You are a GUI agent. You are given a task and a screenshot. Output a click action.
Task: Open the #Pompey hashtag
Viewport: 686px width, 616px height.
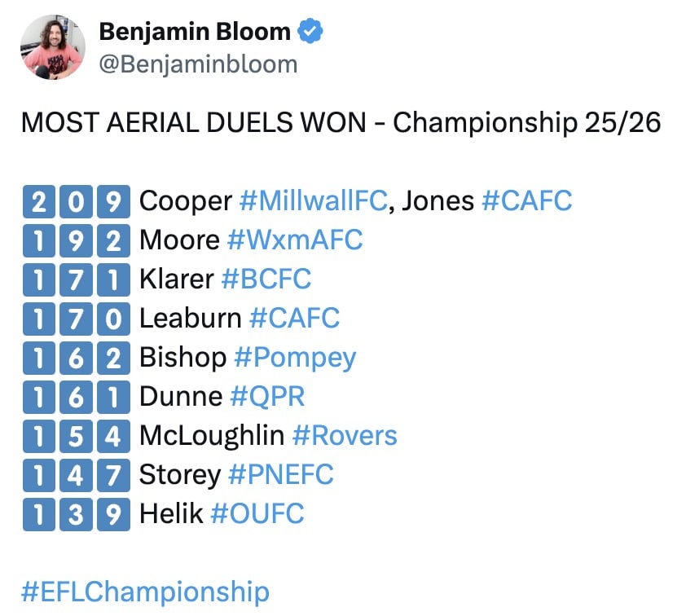coord(294,357)
